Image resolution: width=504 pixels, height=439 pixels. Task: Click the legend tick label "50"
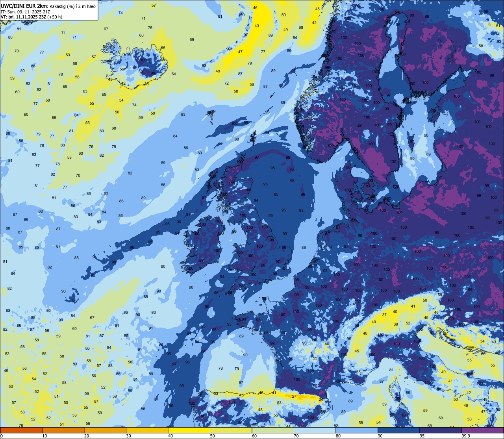click(x=213, y=436)
